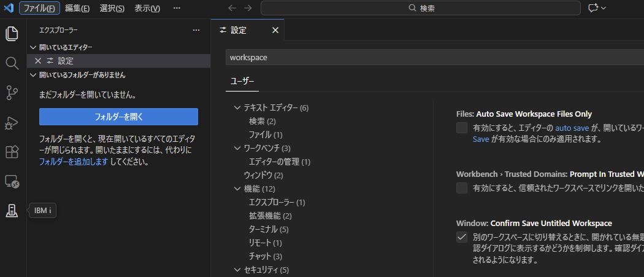The width and height of the screenshot is (644, 277).
Task: Click the VS Code logo icon
Action: coord(9,8)
